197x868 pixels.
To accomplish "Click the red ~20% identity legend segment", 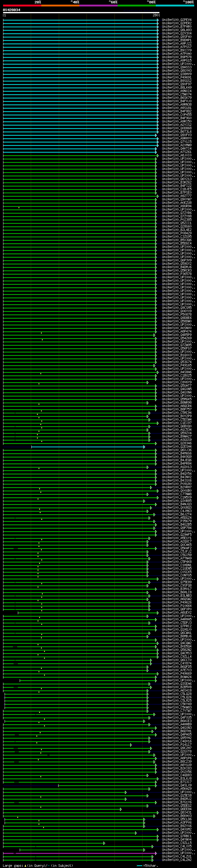I will (22, 6).
